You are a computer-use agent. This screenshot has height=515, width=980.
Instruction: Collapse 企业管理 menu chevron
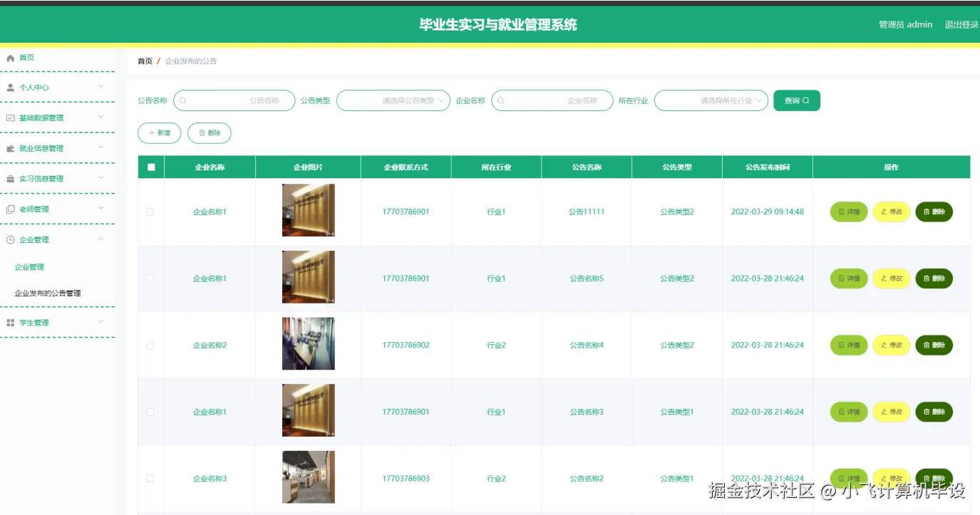[100, 239]
